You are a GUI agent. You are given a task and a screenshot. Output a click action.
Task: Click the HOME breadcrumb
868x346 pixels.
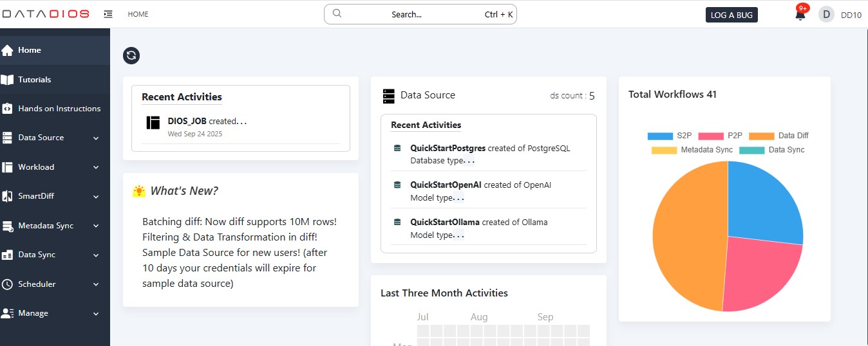(x=138, y=14)
